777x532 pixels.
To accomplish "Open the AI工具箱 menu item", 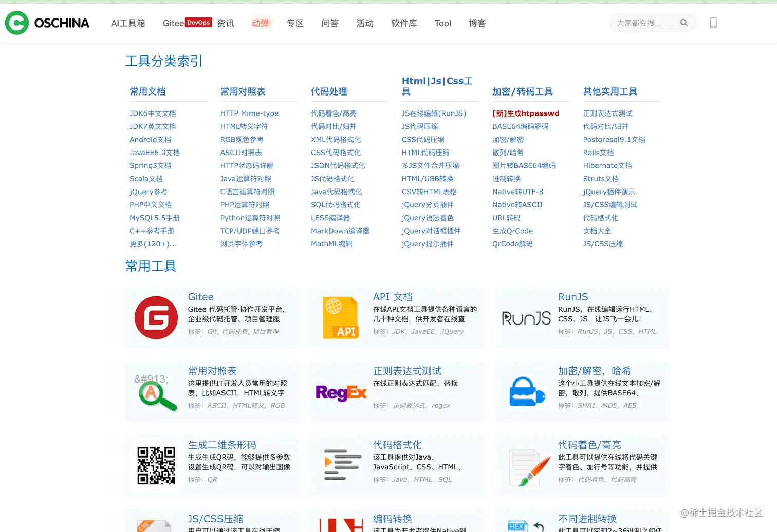I will click(128, 23).
